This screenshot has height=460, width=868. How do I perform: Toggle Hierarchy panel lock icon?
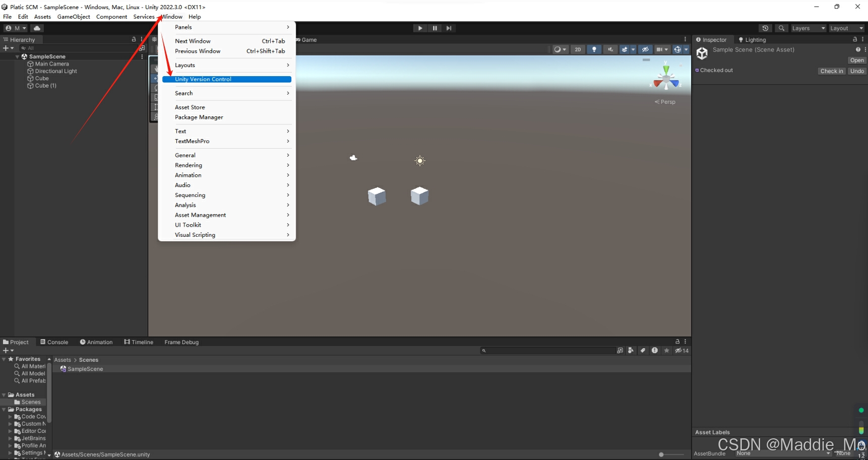[134, 39]
